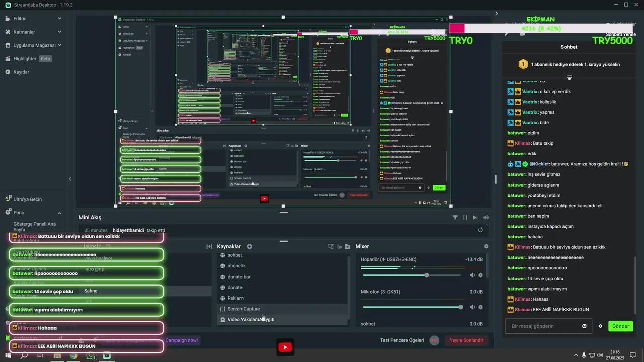Open Mixer advanced audio settings gear
This screenshot has height=362, width=644.
point(486,246)
